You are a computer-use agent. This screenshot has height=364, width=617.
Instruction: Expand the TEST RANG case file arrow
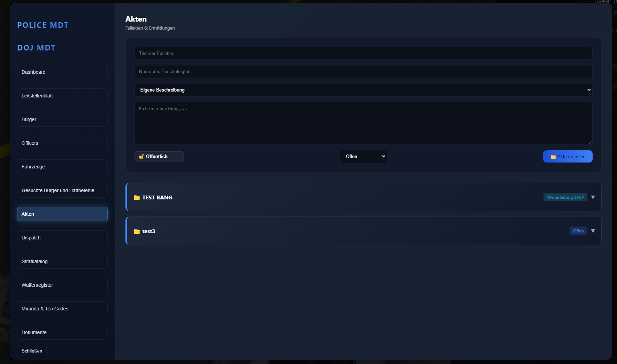593,197
